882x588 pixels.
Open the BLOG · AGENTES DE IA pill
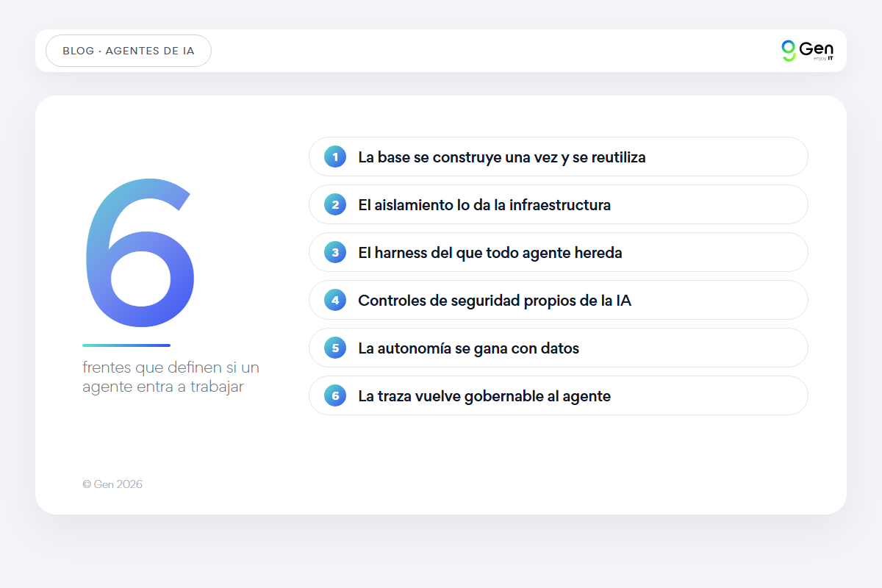[x=129, y=51]
